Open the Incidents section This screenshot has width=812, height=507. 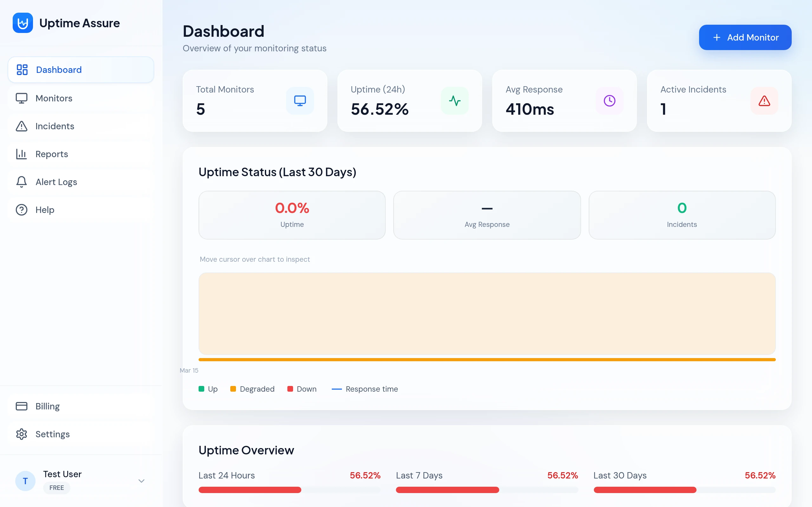[x=54, y=126]
